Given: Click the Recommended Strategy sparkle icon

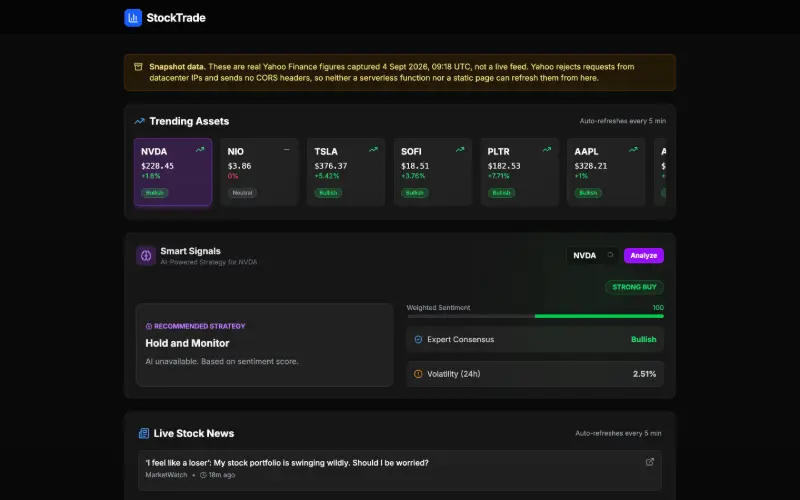Looking at the screenshot, I should (x=149, y=327).
